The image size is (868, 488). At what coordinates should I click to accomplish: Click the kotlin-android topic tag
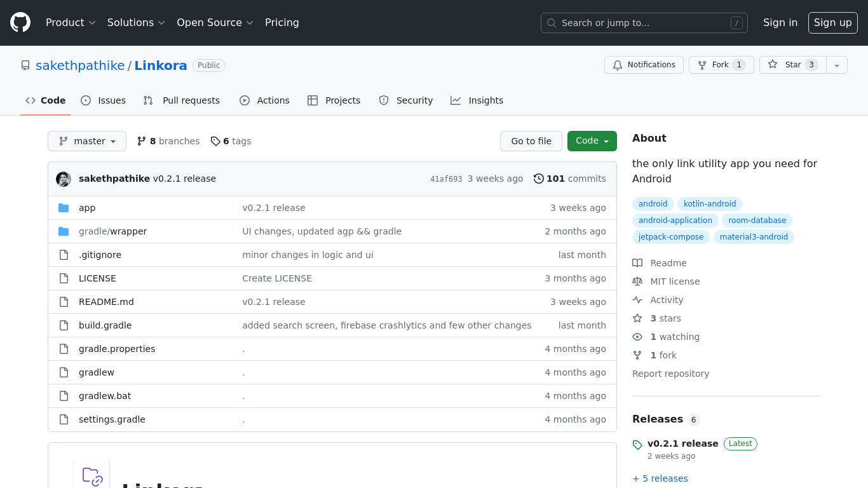click(x=710, y=204)
